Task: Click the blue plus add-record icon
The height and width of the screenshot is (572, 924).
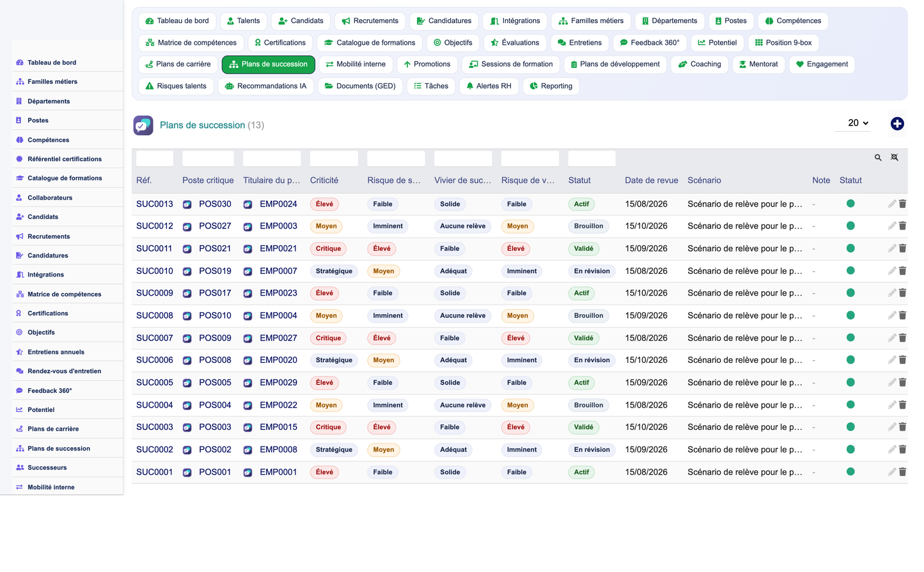Action: [897, 123]
